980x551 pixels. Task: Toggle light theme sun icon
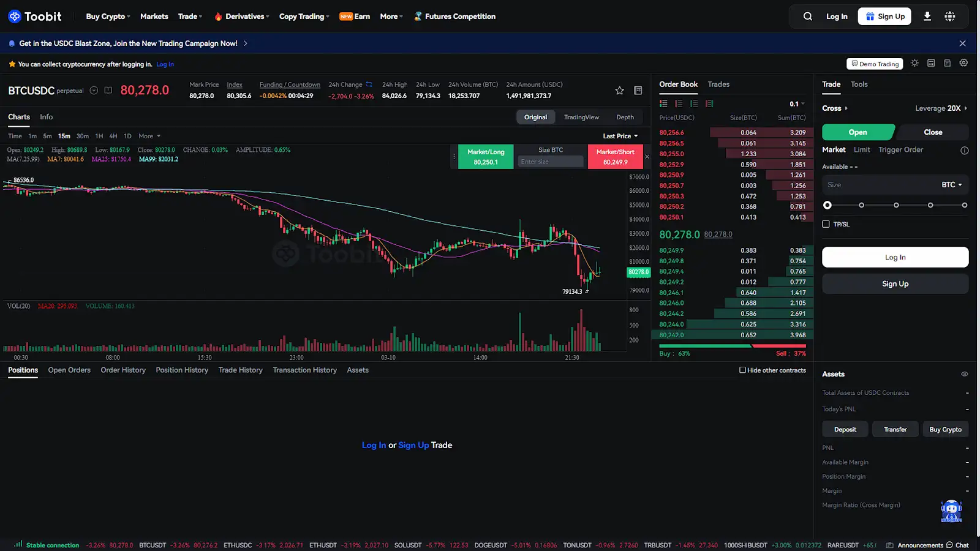pyautogui.click(x=914, y=63)
